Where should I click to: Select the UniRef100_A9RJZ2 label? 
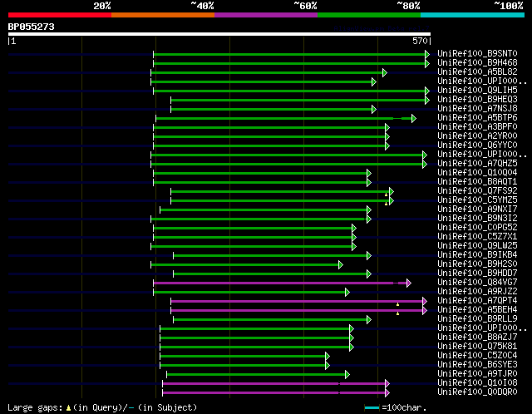477,292
